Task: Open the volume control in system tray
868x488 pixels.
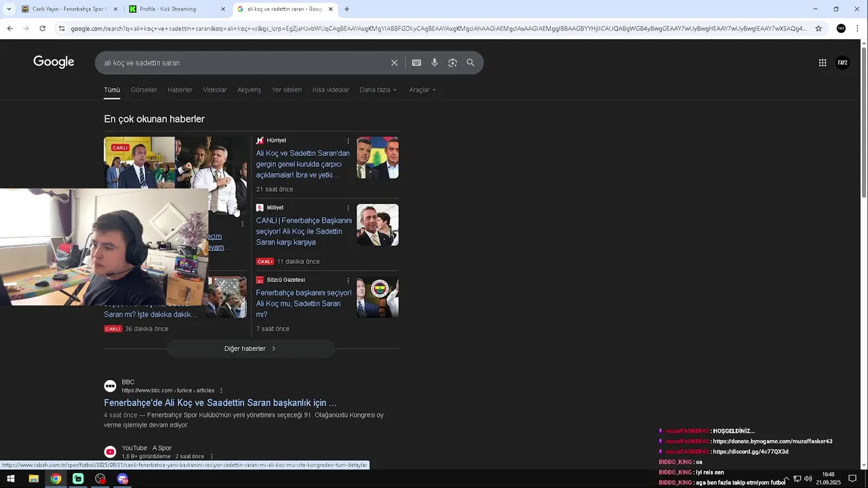Action: tap(808, 479)
